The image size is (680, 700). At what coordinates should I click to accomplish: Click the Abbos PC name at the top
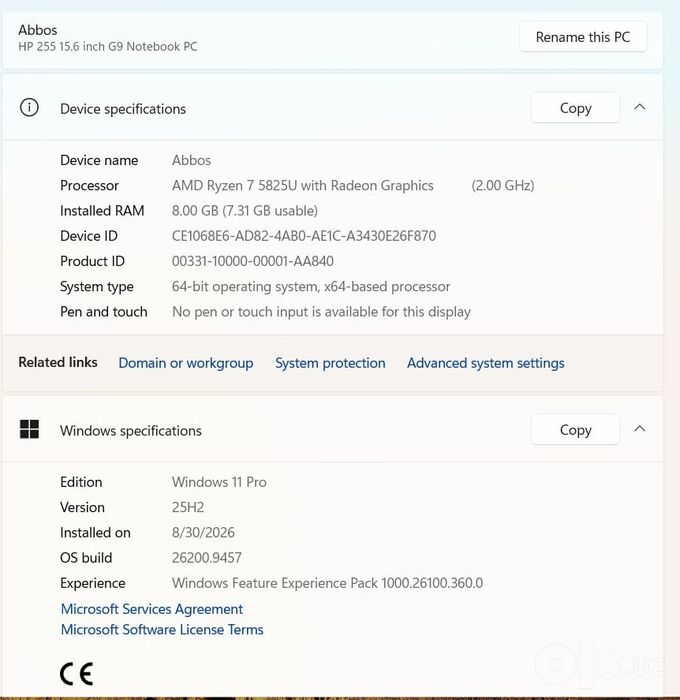pyautogui.click(x=38, y=30)
